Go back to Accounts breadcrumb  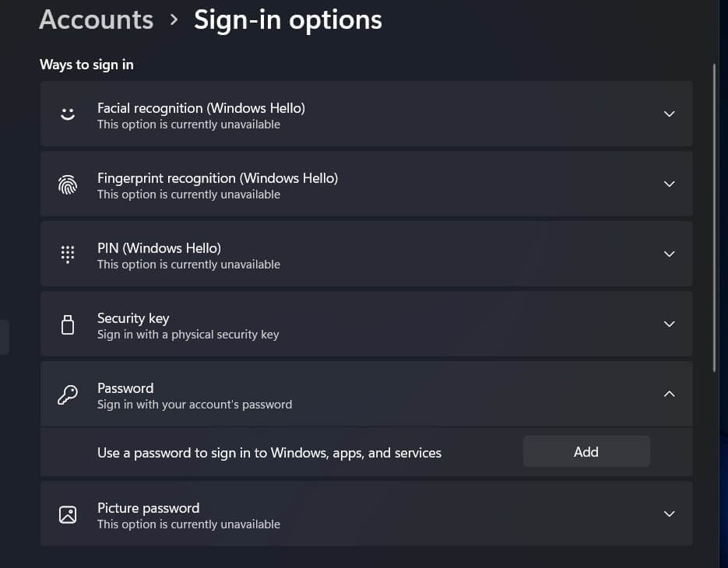(x=96, y=19)
